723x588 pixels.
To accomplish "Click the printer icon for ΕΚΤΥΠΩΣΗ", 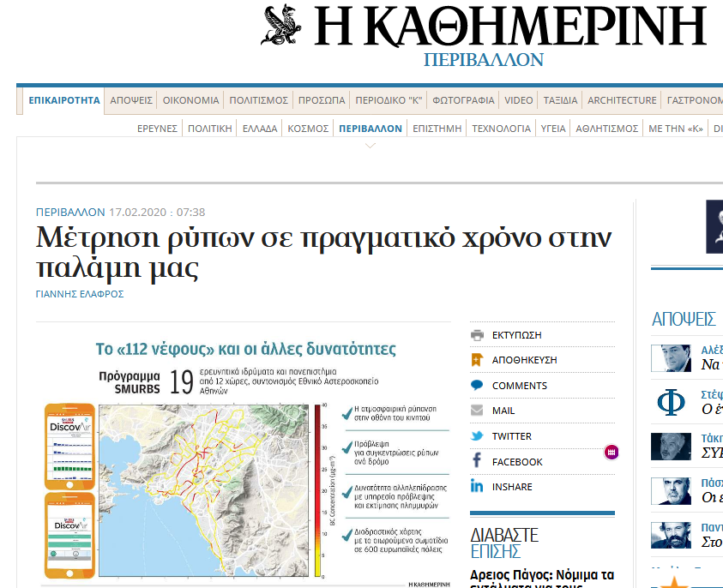I will pos(477,335).
